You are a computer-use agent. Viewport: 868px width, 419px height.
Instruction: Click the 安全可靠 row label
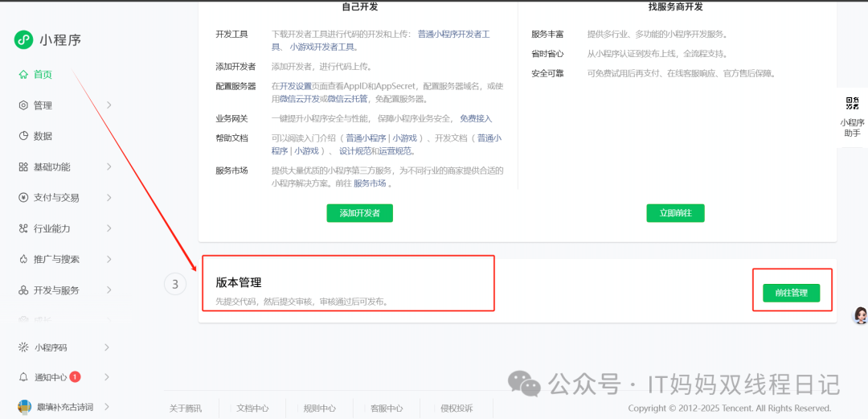click(x=547, y=73)
